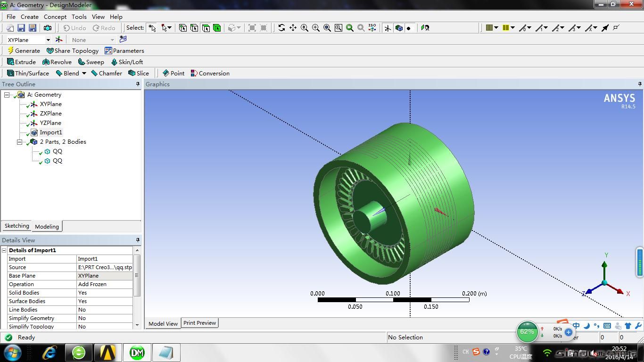
Task: Pin the Tree Outline panel
Action: [x=138, y=84]
